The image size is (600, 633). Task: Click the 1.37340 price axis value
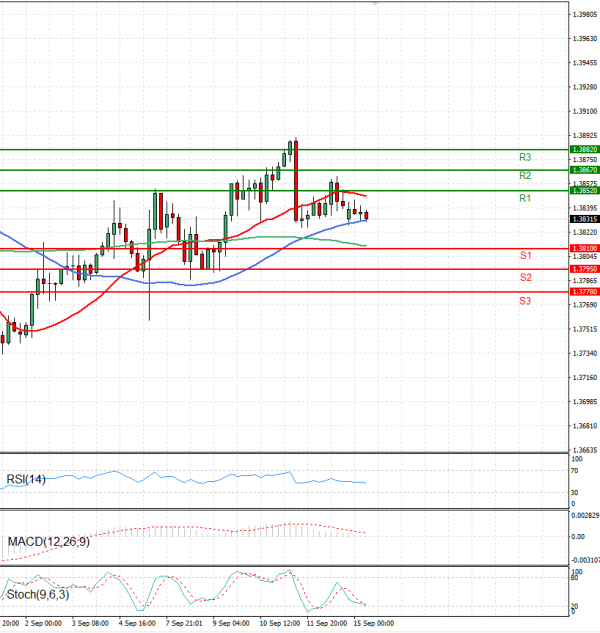point(585,353)
